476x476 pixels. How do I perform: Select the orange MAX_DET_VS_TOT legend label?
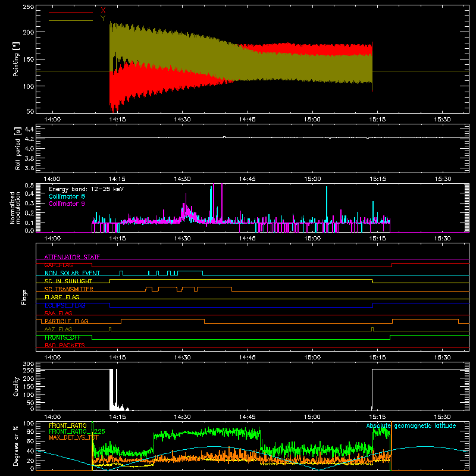[x=74, y=437]
